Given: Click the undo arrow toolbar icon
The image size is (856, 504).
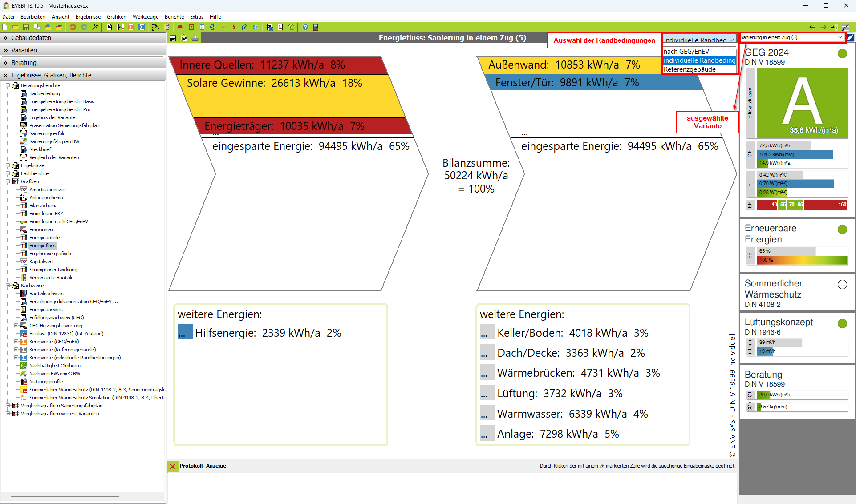Looking at the screenshot, I should 73,27.
